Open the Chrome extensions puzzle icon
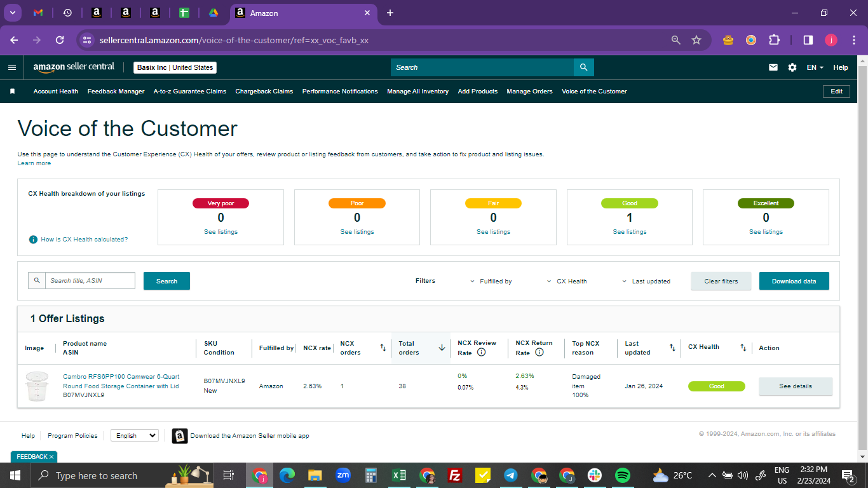 [774, 40]
